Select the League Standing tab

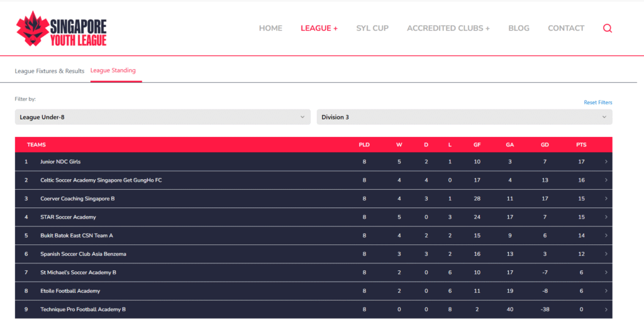[x=113, y=70]
